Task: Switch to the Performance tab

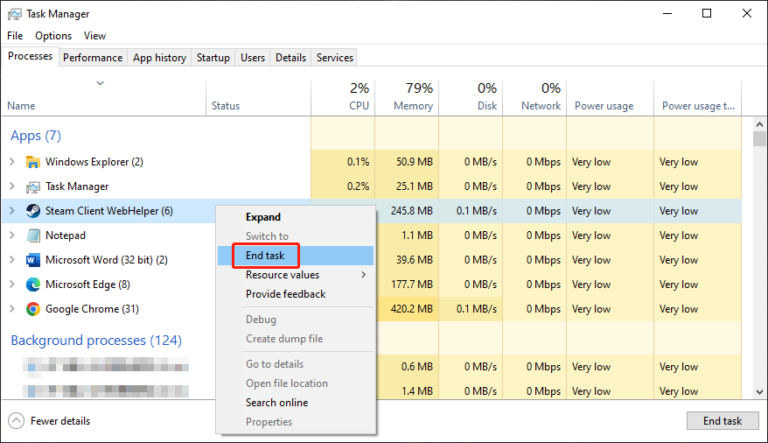Action: click(93, 58)
